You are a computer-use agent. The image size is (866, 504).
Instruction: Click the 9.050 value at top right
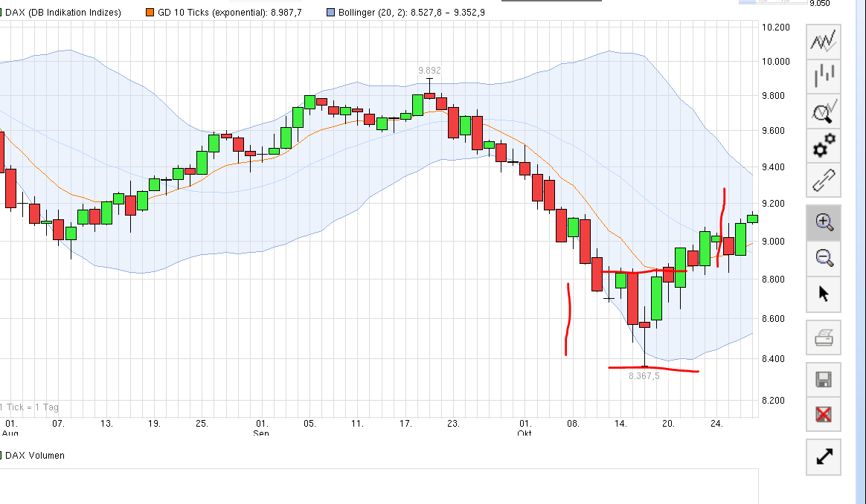pyautogui.click(x=820, y=3)
